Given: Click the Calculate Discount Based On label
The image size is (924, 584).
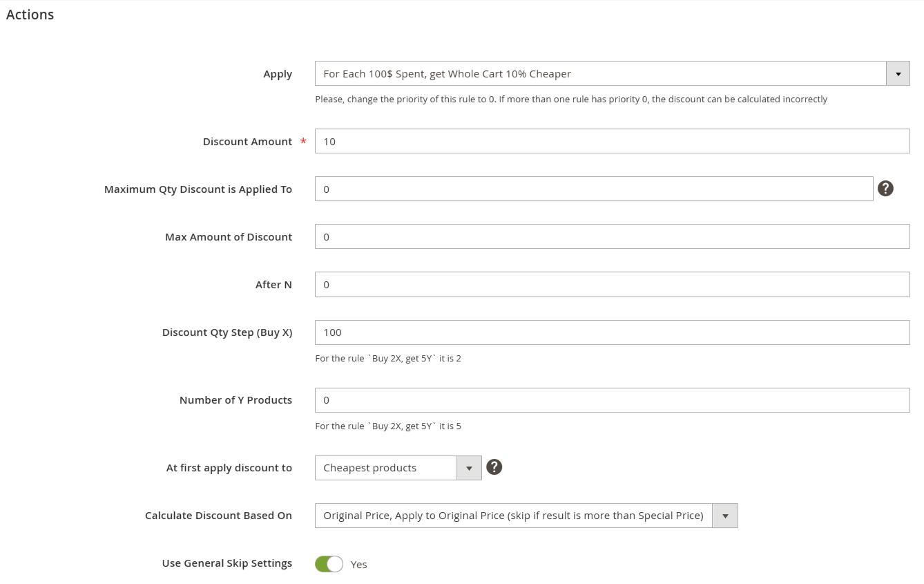Looking at the screenshot, I should point(218,516).
